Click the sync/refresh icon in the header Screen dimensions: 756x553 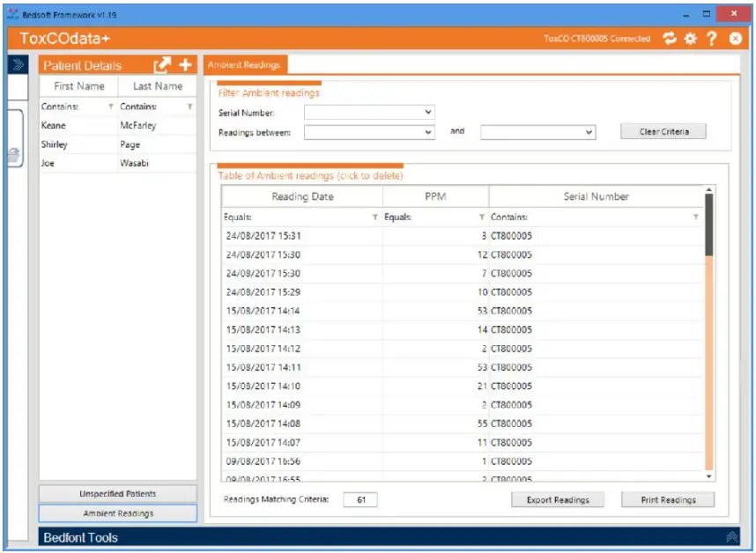pyautogui.click(x=668, y=39)
